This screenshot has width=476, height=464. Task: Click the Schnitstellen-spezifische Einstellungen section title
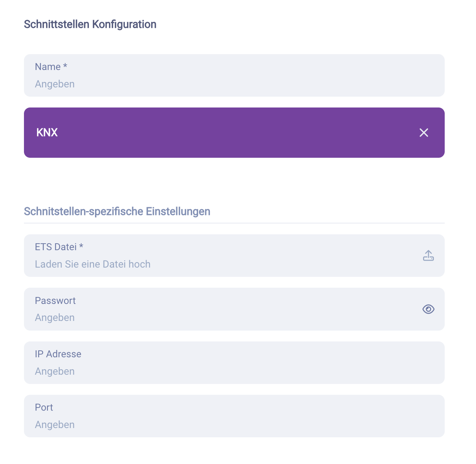117,211
